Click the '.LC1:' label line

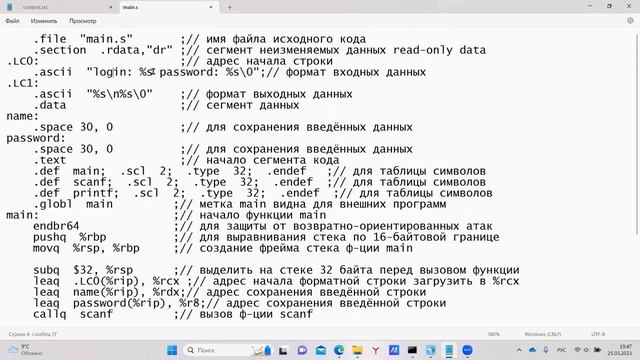[x=22, y=83]
